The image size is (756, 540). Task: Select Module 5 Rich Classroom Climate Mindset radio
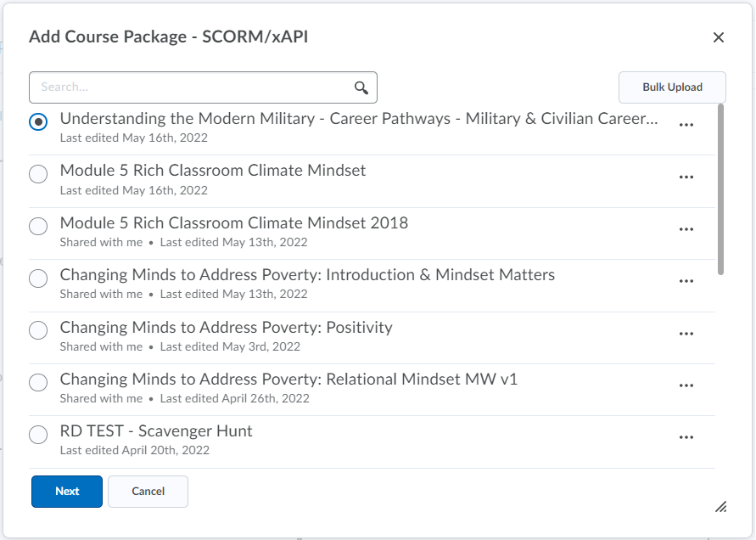pyautogui.click(x=38, y=174)
